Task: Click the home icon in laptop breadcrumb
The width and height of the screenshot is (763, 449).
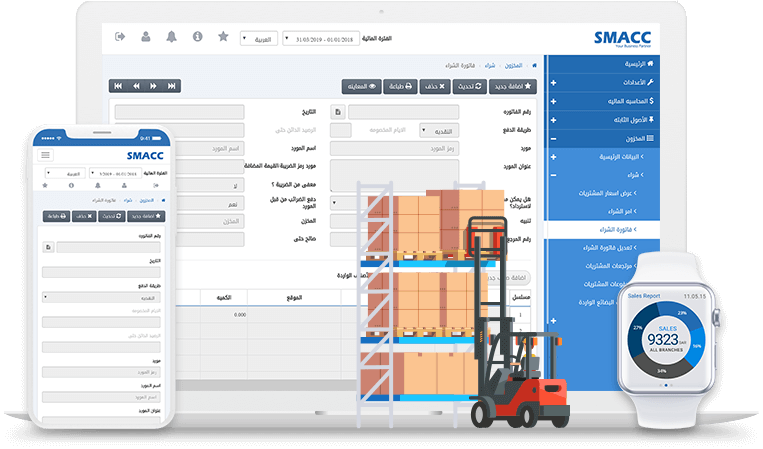Action: 533,64
